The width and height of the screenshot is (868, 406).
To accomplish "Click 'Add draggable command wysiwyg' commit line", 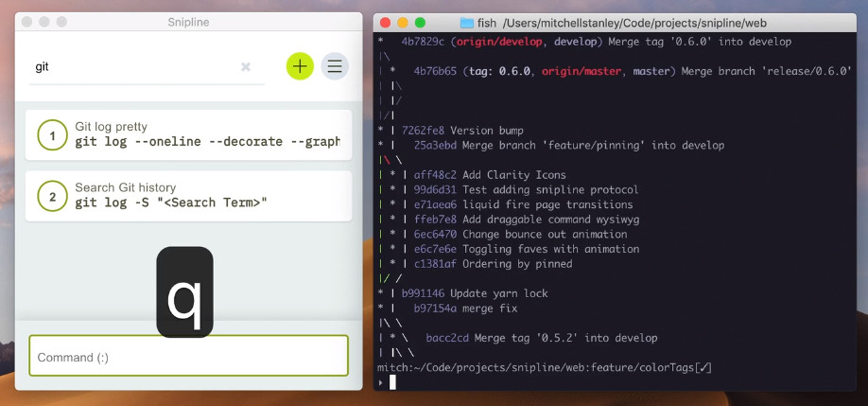I will (x=527, y=220).
